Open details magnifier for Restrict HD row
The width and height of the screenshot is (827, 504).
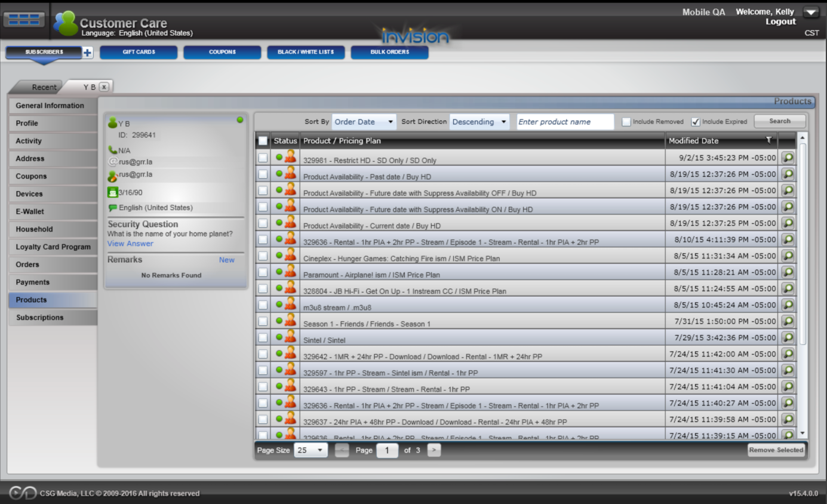tap(788, 158)
